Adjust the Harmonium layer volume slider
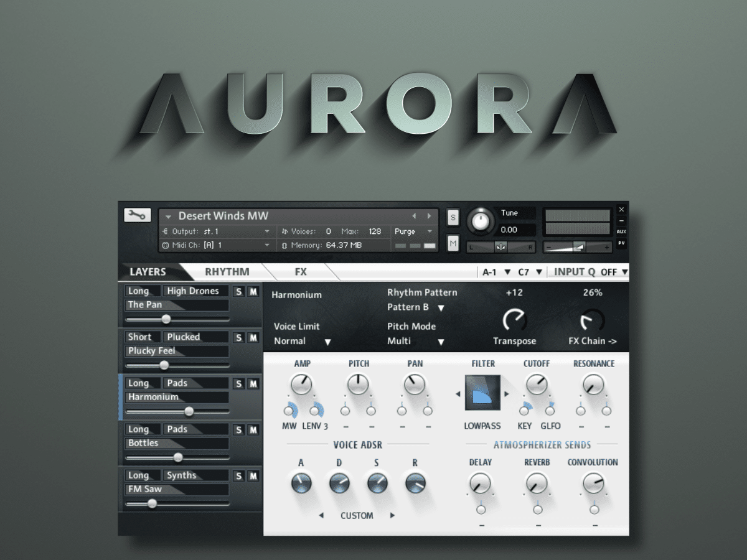The image size is (747, 560). coord(177,411)
